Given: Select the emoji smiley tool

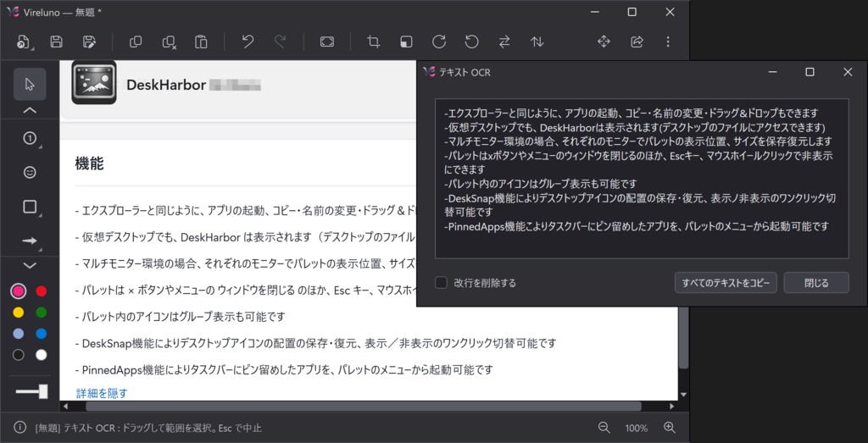Looking at the screenshot, I should tap(30, 173).
